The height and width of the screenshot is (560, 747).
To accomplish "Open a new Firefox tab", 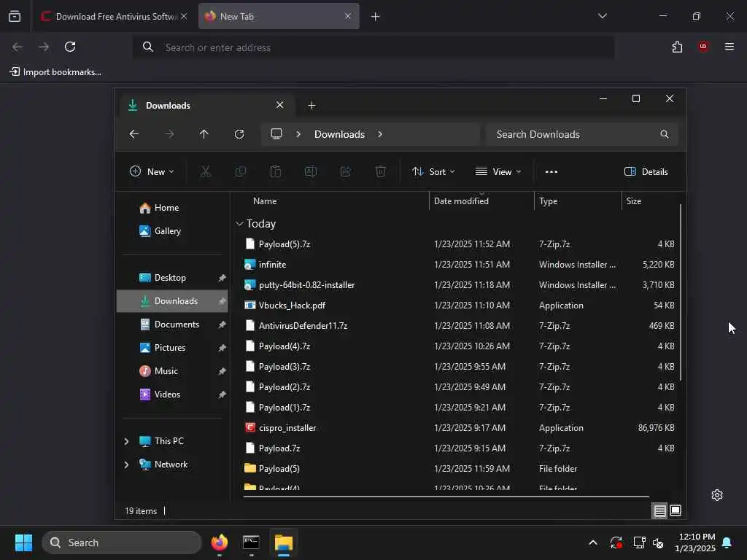I will [376, 16].
